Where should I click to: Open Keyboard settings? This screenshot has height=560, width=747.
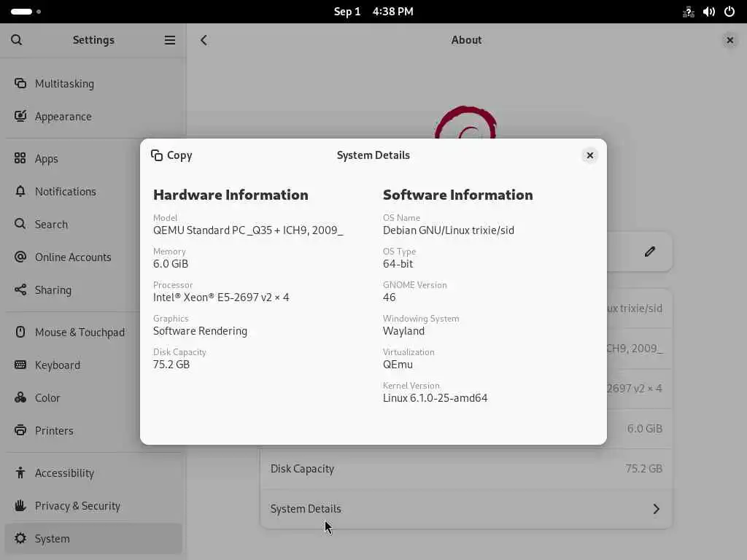point(93,365)
